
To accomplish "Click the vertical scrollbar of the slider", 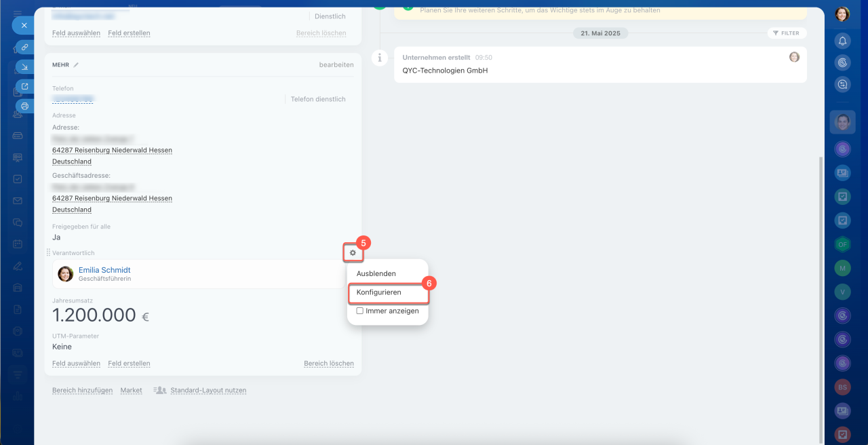I will pyautogui.click(x=820, y=298).
